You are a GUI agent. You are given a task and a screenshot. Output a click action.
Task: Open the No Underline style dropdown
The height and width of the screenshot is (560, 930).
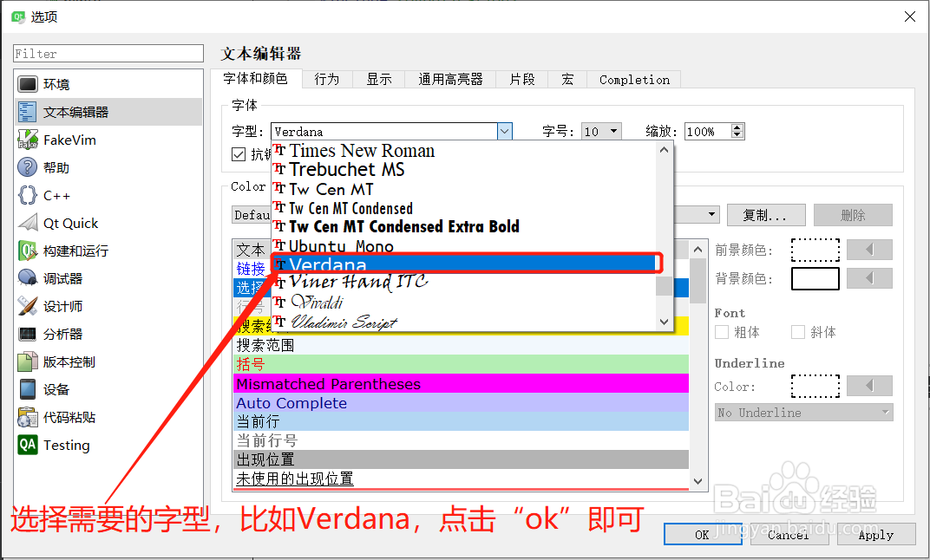(803, 413)
